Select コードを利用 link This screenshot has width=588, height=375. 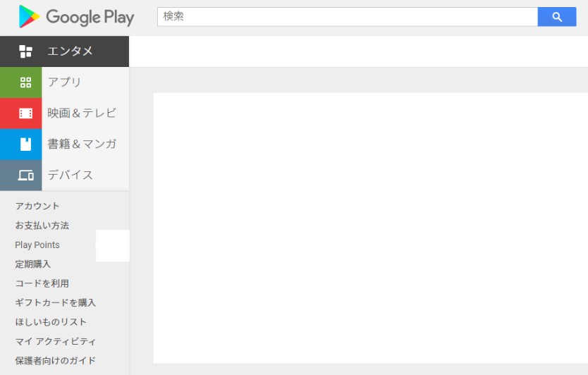42,283
